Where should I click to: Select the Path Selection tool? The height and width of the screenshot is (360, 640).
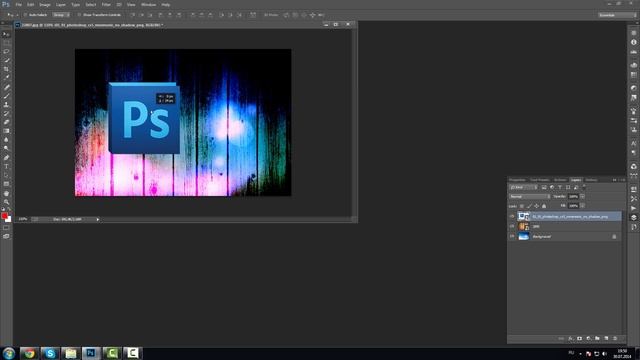coord(6,175)
